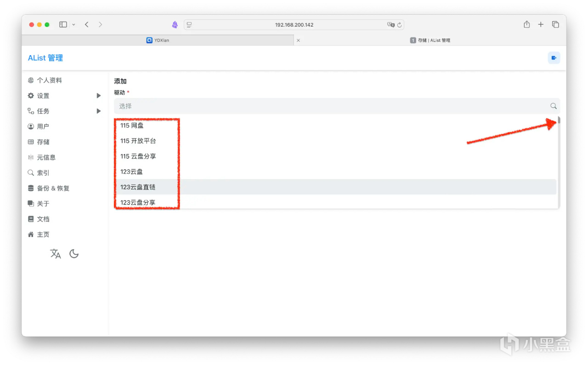
Task: Select 123云盘直链 driver option
Action: point(336,187)
